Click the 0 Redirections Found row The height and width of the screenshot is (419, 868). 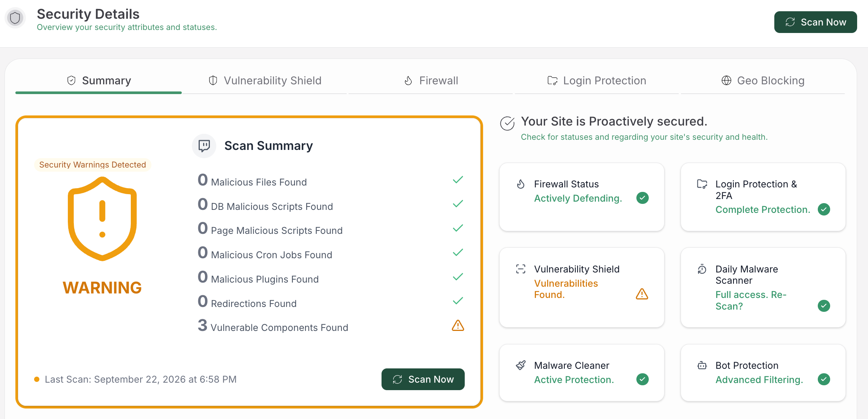coord(331,301)
